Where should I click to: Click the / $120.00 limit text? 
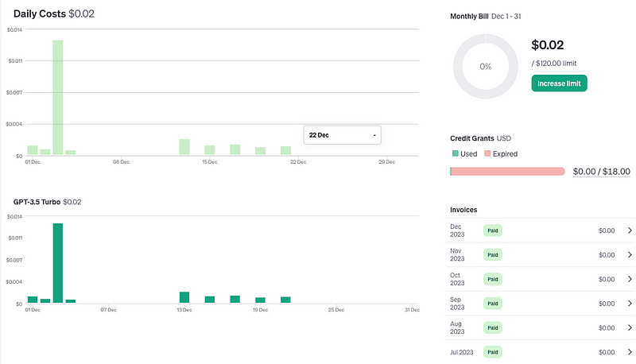coord(553,64)
